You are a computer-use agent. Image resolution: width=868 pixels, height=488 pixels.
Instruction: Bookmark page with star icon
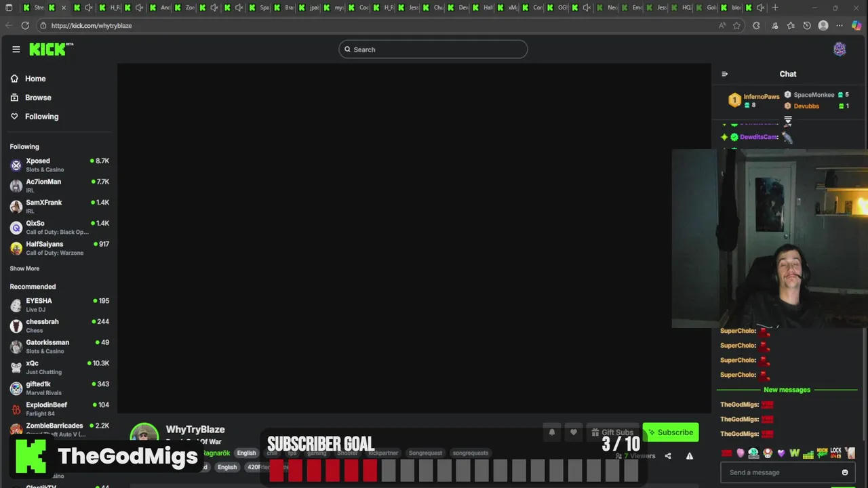[x=737, y=25]
